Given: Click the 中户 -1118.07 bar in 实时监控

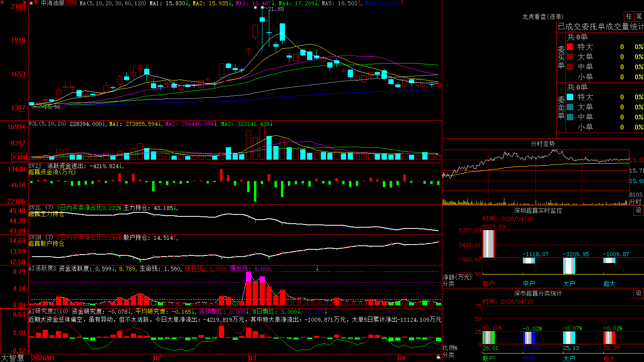Looking at the screenshot, I should point(529,261).
